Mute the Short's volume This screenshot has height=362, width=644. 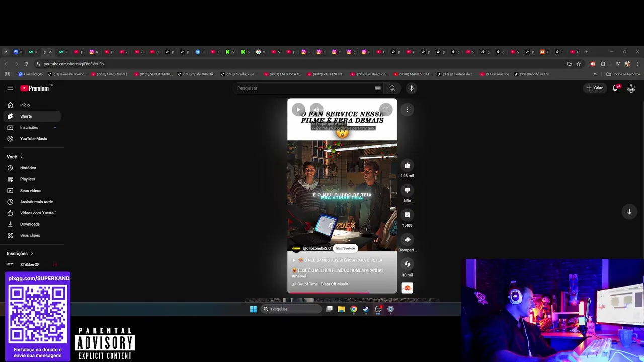pyautogui.click(x=316, y=109)
